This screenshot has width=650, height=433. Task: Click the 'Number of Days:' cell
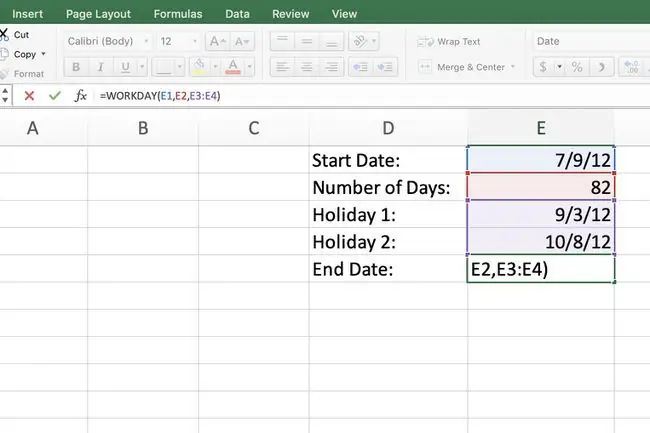click(x=388, y=187)
